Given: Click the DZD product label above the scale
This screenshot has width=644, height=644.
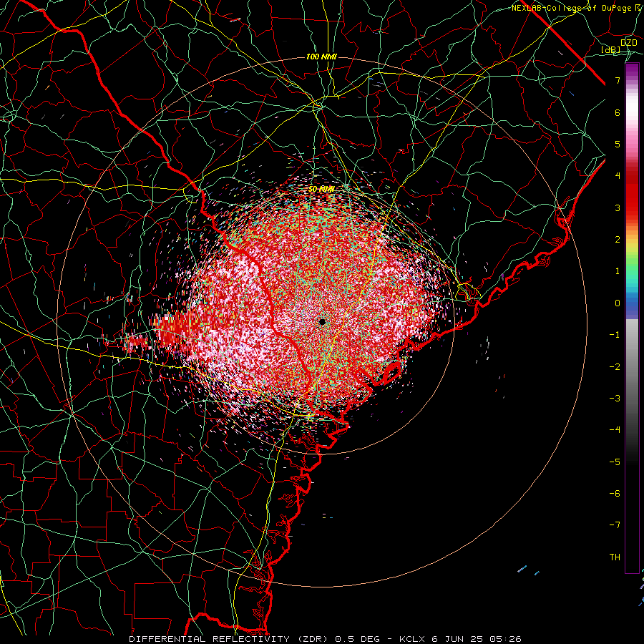Looking at the screenshot, I should point(629,43).
